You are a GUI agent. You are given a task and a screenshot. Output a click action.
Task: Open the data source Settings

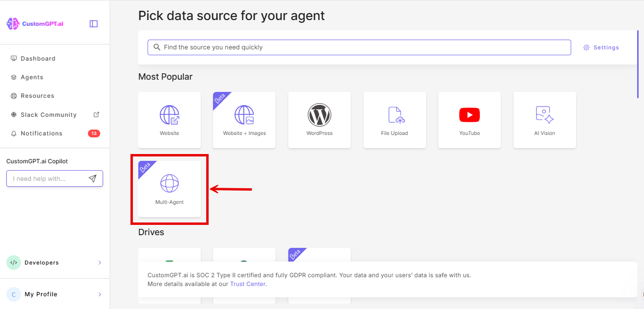coord(601,47)
